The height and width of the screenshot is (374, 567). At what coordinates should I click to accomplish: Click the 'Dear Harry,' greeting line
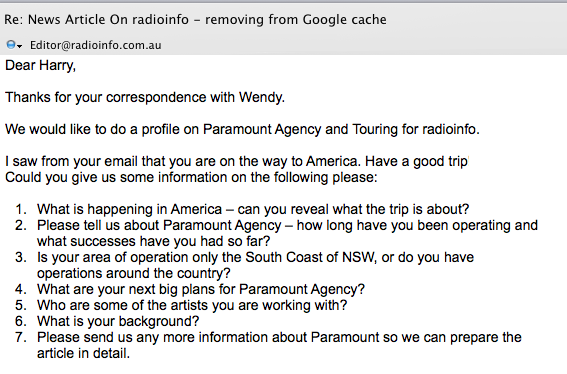coord(40,65)
